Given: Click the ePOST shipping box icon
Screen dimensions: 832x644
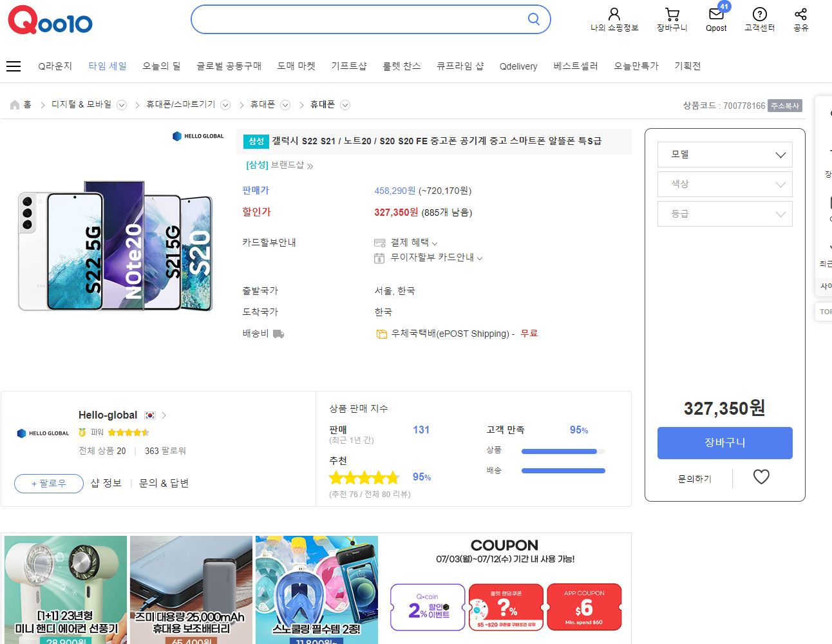Looking at the screenshot, I should coord(382,334).
